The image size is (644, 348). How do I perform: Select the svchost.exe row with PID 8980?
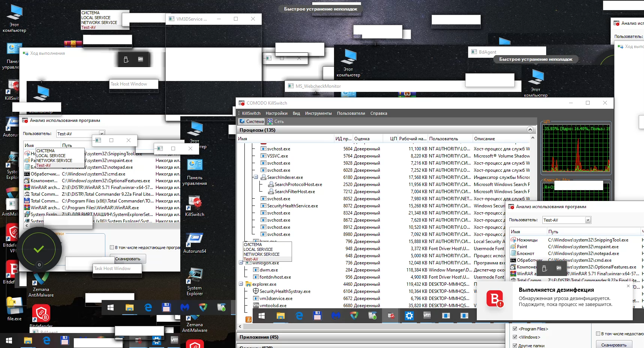(x=384, y=234)
